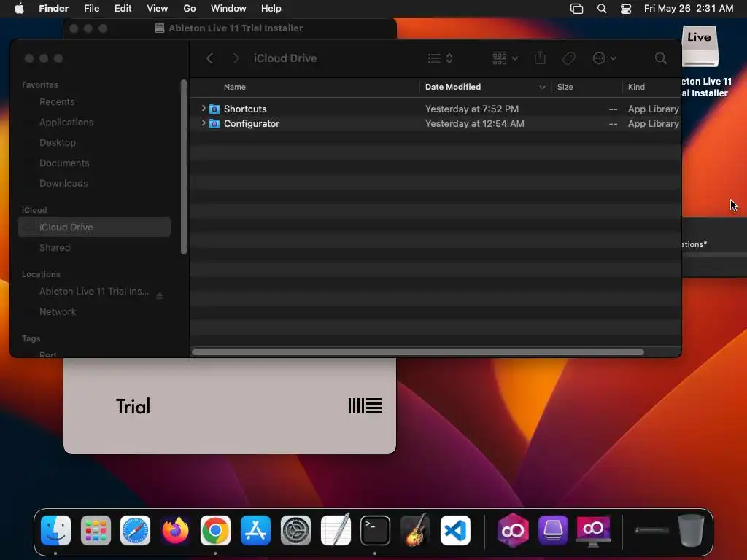Open Terminal from the Dock
The width and height of the screenshot is (747, 560).
375,530
